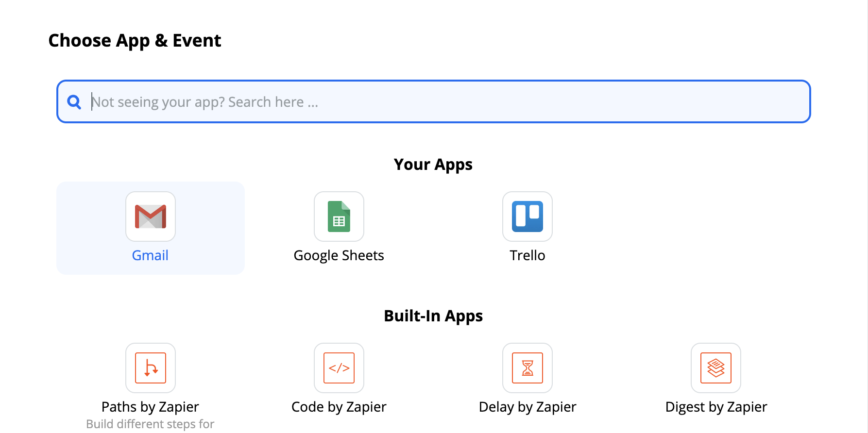Click the layered stack Digest icon

click(715, 368)
